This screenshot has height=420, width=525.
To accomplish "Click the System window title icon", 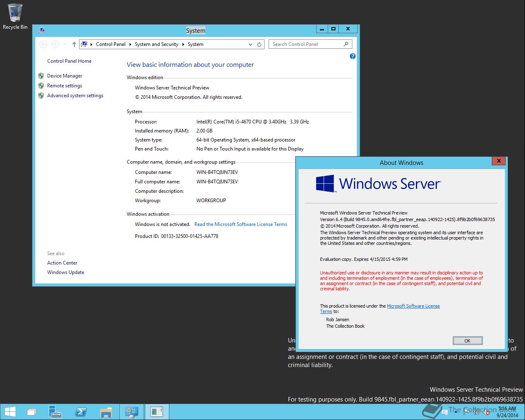I will click(x=41, y=30).
